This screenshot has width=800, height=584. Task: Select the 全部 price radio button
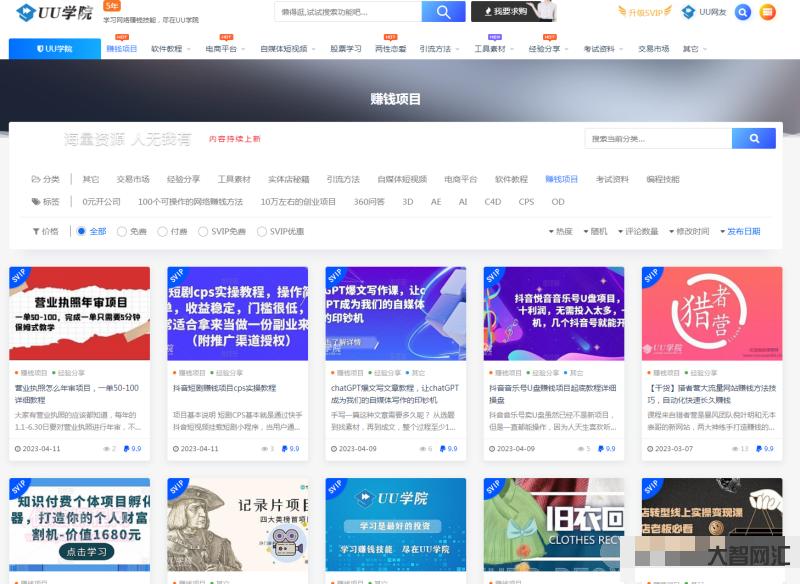pyautogui.click(x=81, y=231)
